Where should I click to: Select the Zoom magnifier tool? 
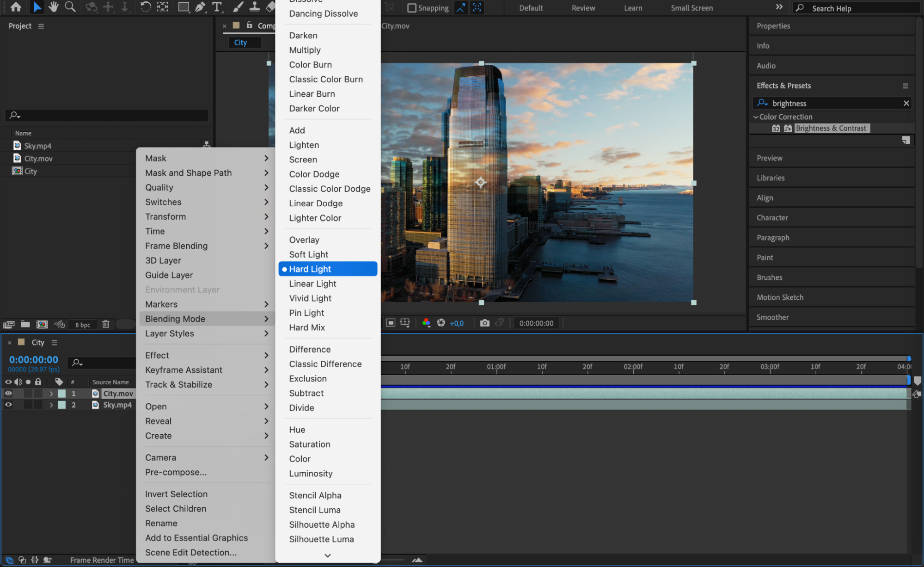pyautogui.click(x=70, y=7)
